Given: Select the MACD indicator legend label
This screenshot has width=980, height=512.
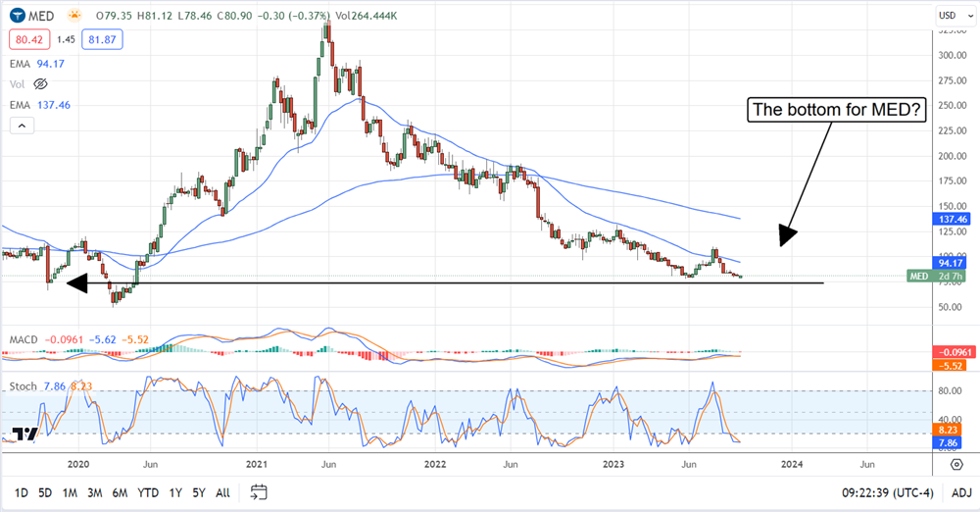Looking at the screenshot, I should (x=24, y=339).
